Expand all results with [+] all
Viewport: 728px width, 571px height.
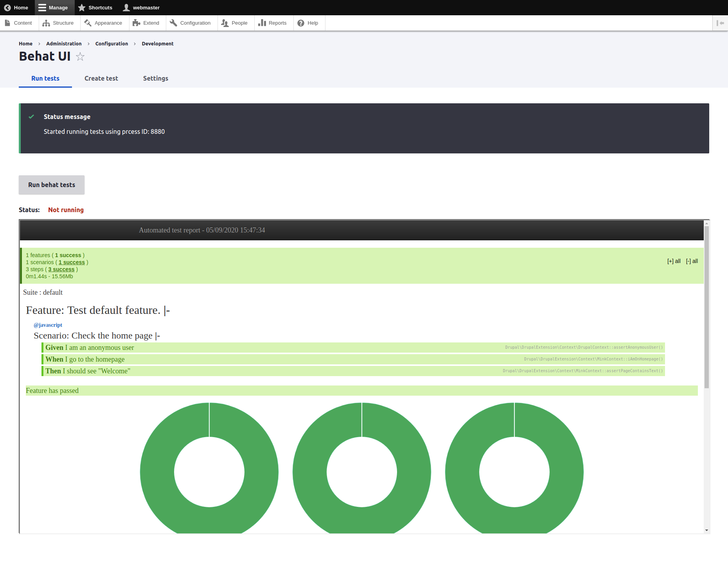click(674, 261)
